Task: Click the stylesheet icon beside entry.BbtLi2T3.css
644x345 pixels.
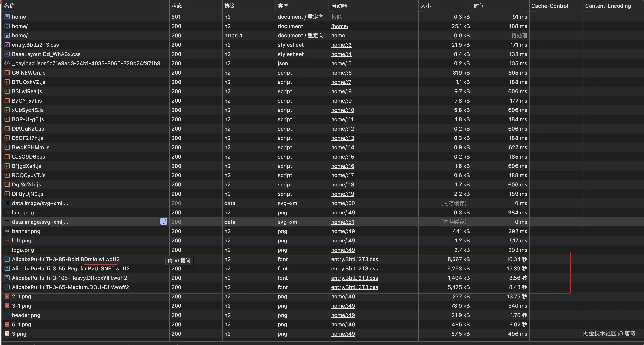Action: (x=7, y=45)
